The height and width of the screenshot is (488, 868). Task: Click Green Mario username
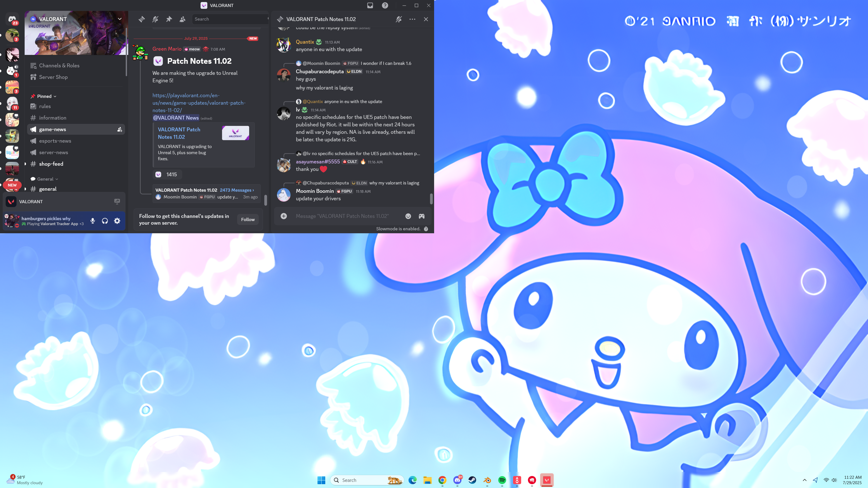[167, 49]
